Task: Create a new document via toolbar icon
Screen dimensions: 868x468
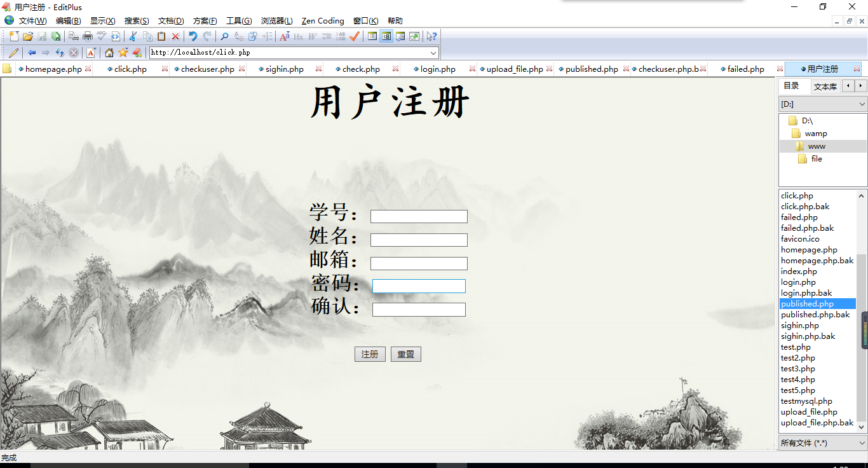Action: (x=13, y=36)
